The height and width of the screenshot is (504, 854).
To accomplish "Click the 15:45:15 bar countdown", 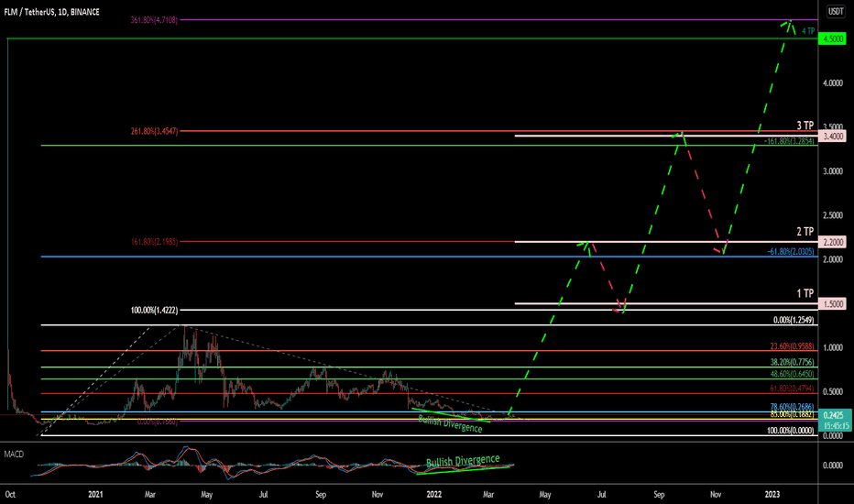I will pos(836,425).
